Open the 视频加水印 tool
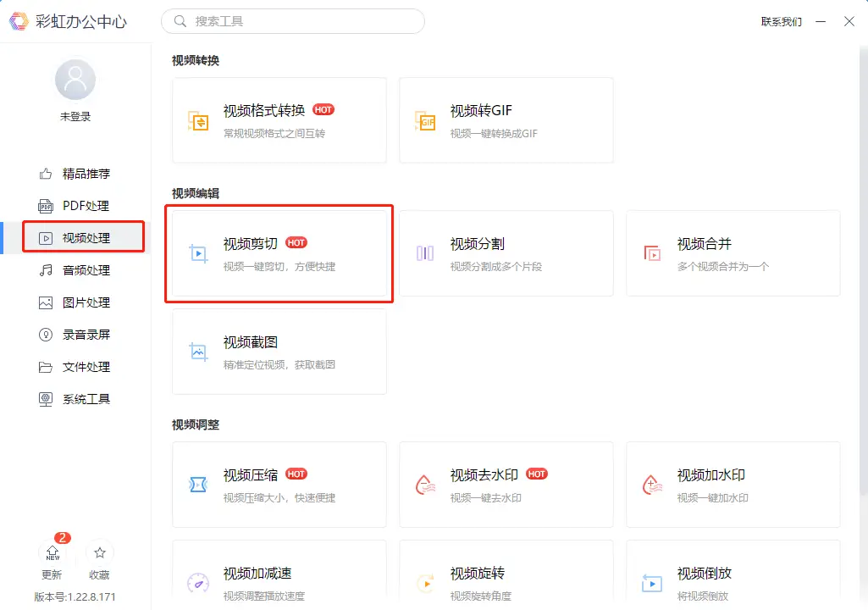This screenshot has width=868, height=610. click(x=733, y=485)
